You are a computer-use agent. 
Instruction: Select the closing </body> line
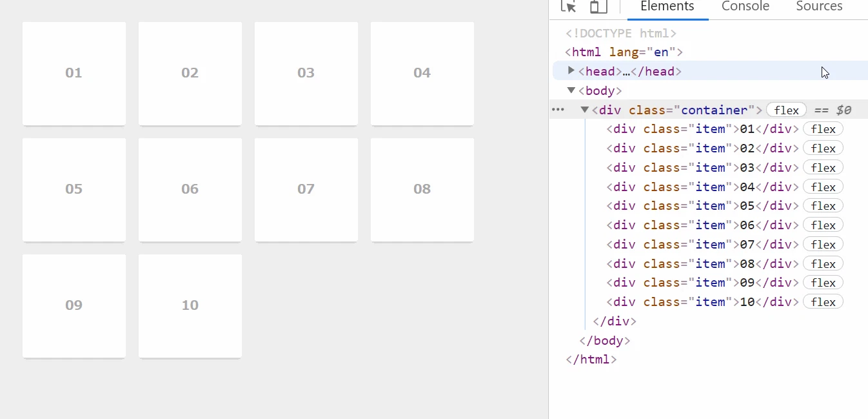click(x=605, y=341)
